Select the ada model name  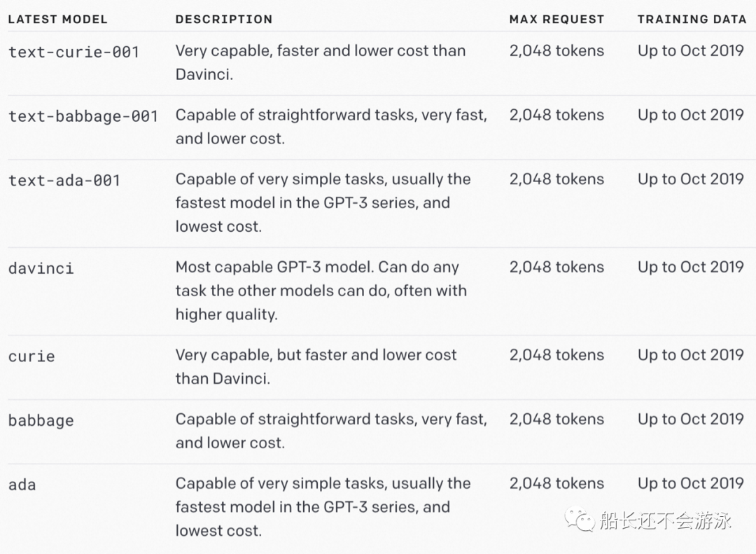pyautogui.click(x=22, y=485)
